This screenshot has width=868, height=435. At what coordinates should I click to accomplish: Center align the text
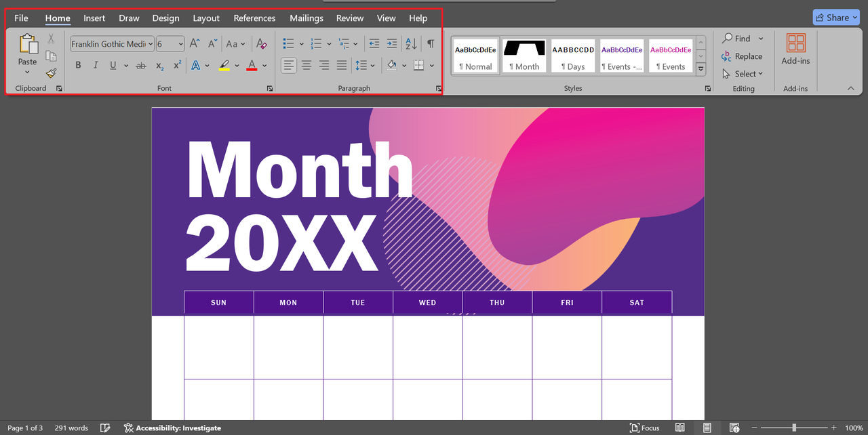click(x=307, y=65)
